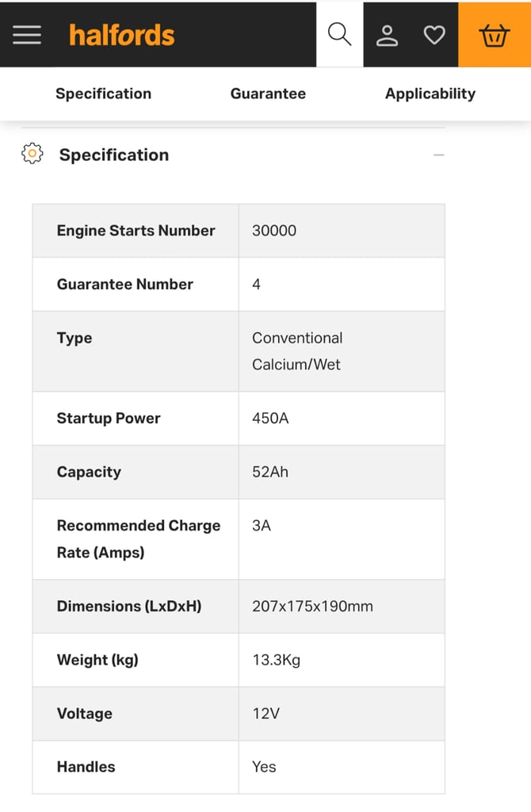Select the Engine Starts Number row
The height and width of the screenshot is (812, 531).
pos(136,231)
